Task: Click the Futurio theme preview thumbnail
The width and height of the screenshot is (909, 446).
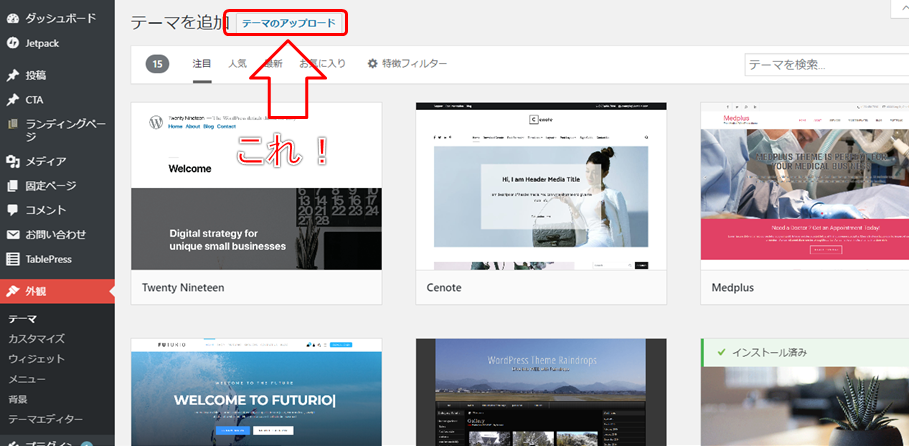Action: point(256,392)
